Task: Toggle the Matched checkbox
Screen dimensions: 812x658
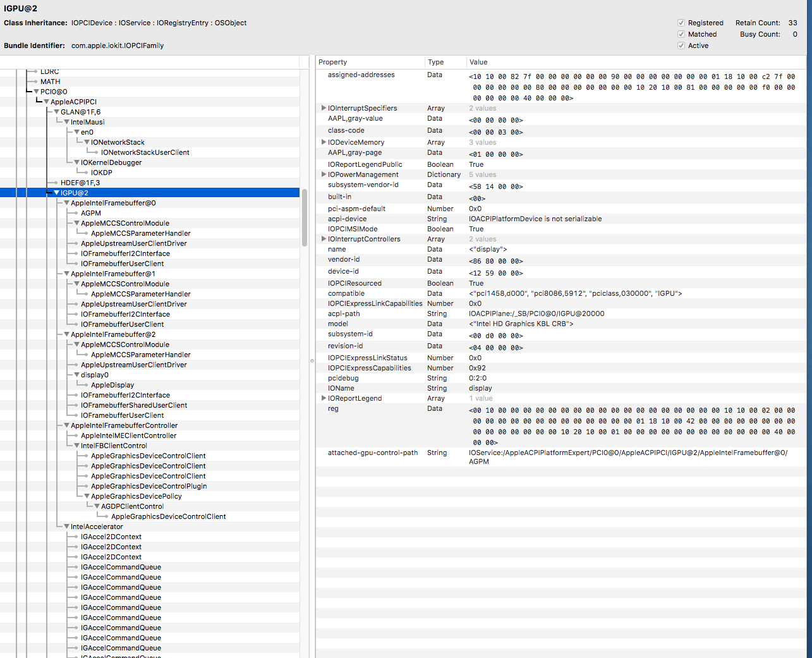Action: point(681,34)
